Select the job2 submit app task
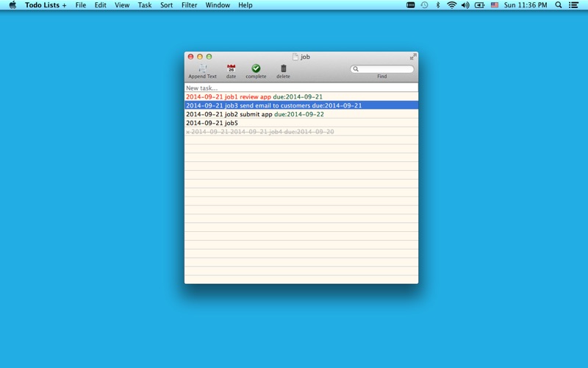 pyautogui.click(x=301, y=114)
